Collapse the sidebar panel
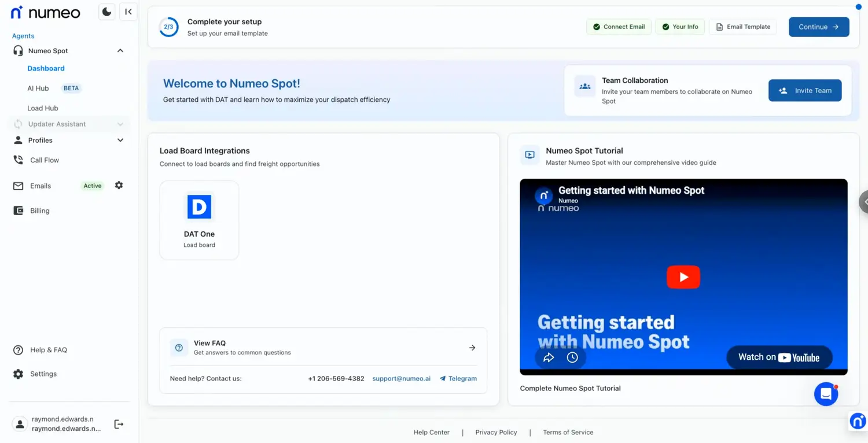The width and height of the screenshot is (868, 443). [128, 12]
